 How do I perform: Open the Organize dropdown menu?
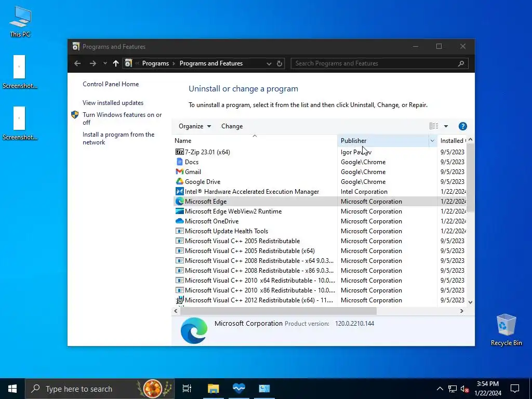tap(195, 126)
